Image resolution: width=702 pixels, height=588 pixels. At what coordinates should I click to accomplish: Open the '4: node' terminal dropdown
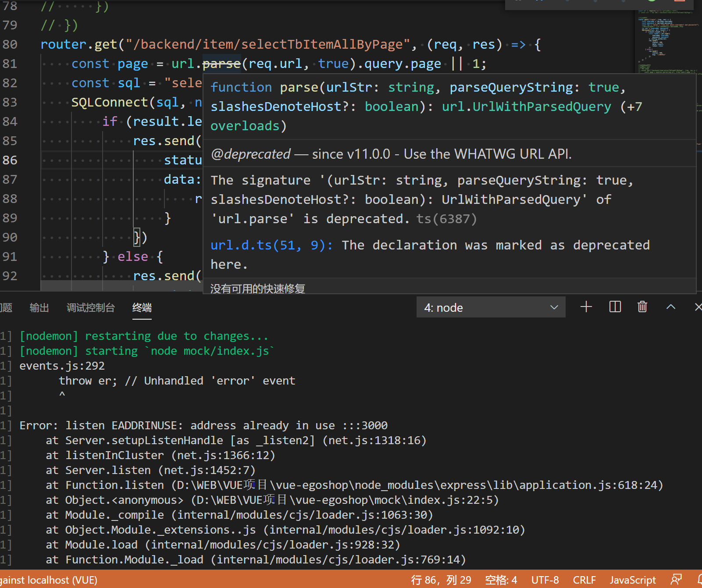click(491, 307)
